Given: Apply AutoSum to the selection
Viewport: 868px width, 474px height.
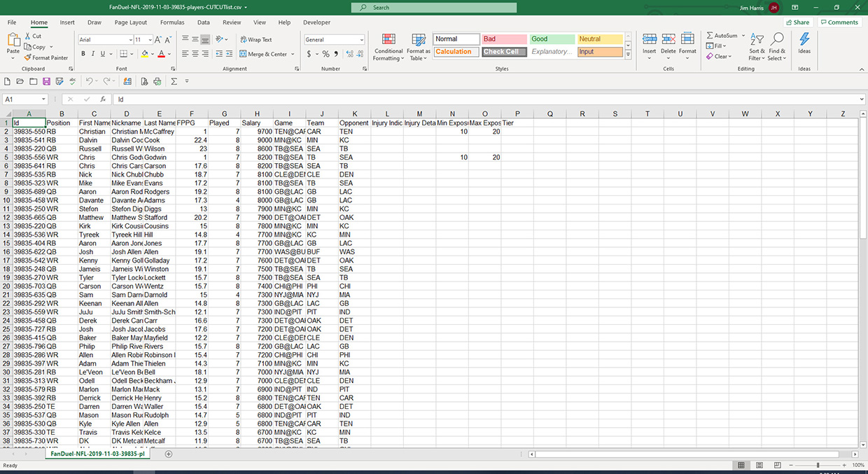Looking at the screenshot, I should pos(722,34).
